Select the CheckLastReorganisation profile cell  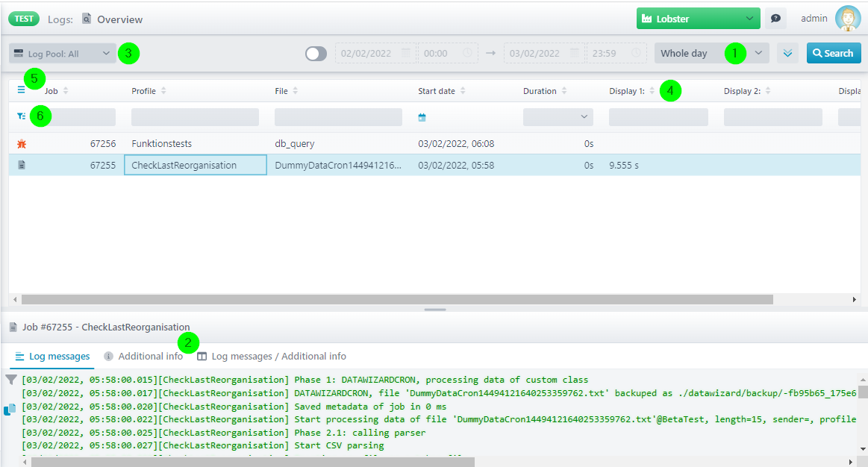point(196,165)
